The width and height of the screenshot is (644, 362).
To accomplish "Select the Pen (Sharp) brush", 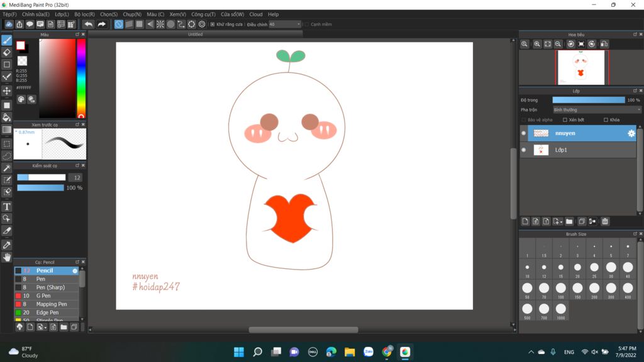I will (47, 287).
